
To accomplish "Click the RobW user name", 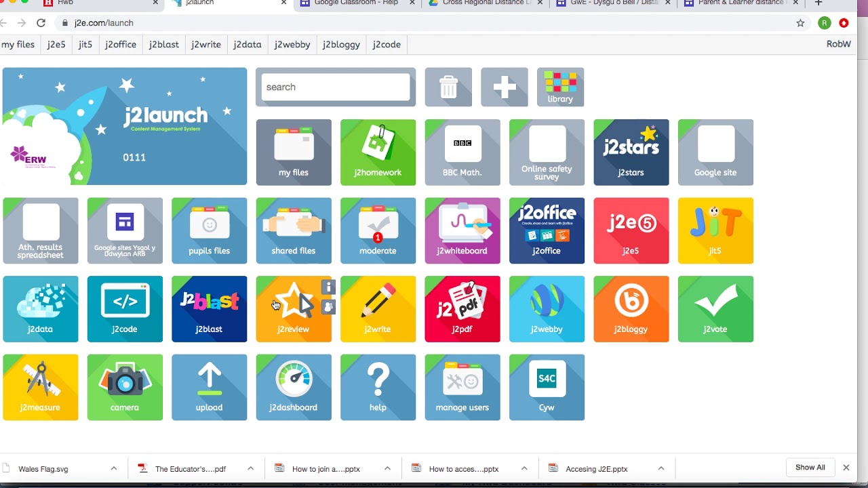I will [x=839, y=45].
